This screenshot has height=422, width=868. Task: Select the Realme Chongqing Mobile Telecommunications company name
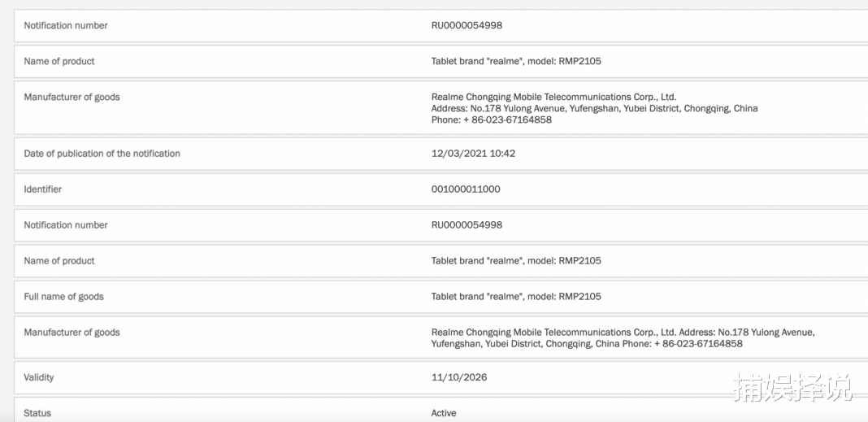[x=553, y=98]
